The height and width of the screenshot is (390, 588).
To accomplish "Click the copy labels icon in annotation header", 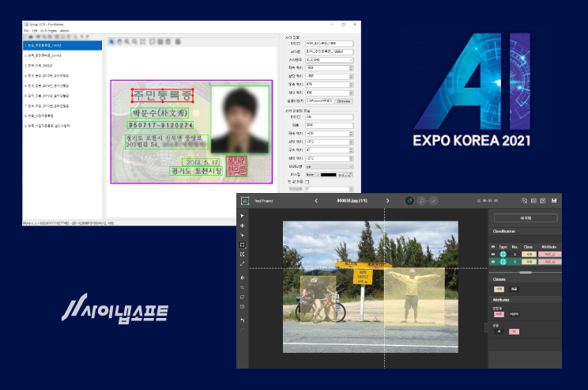I will 524,201.
